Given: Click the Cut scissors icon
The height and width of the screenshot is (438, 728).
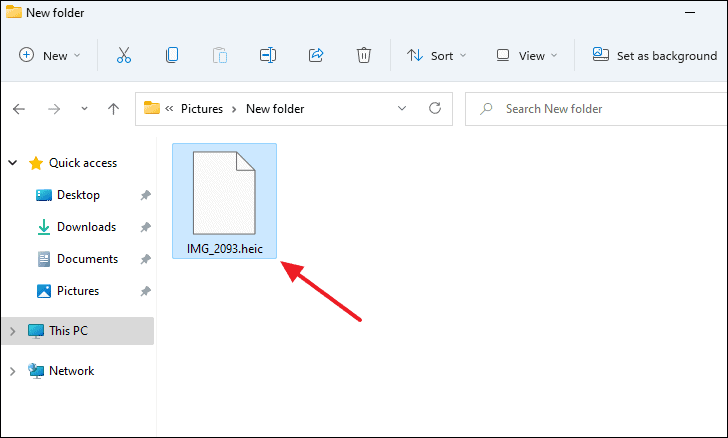Looking at the screenshot, I should click(x=124, y=56).
